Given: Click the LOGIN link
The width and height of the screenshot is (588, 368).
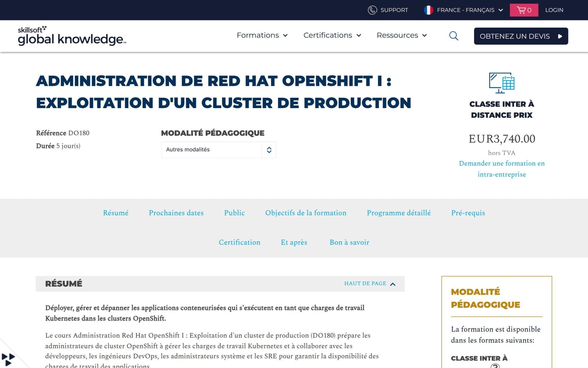Looking at the screenshot, I should click(x=554, y=10).
